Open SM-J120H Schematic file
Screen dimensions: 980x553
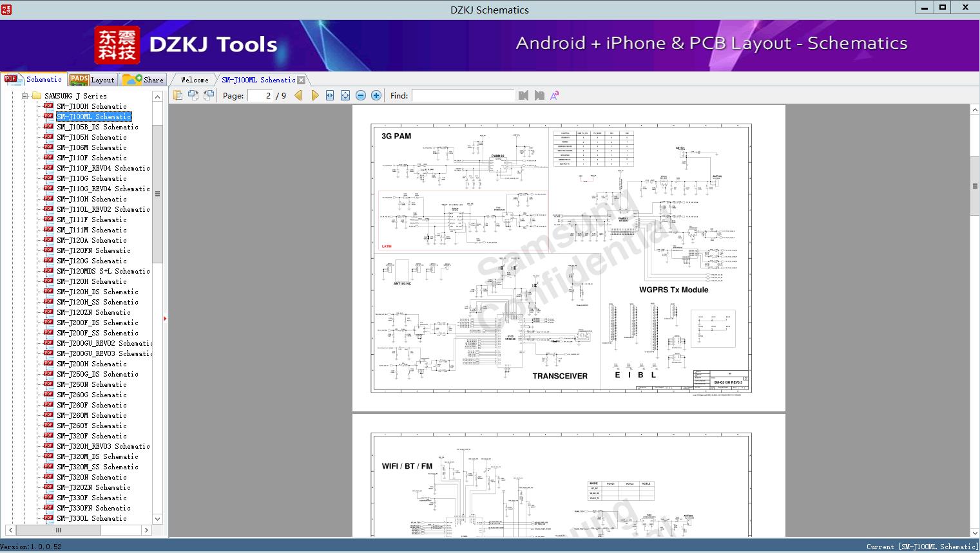pos(91,281)
